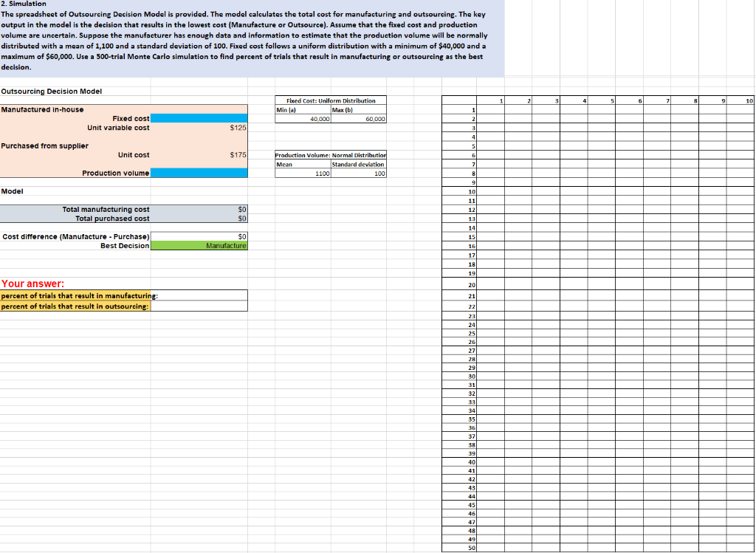Screen dimensions: 756x553
Task: Select the blue Fixed cost input cell
Action: 199,118
